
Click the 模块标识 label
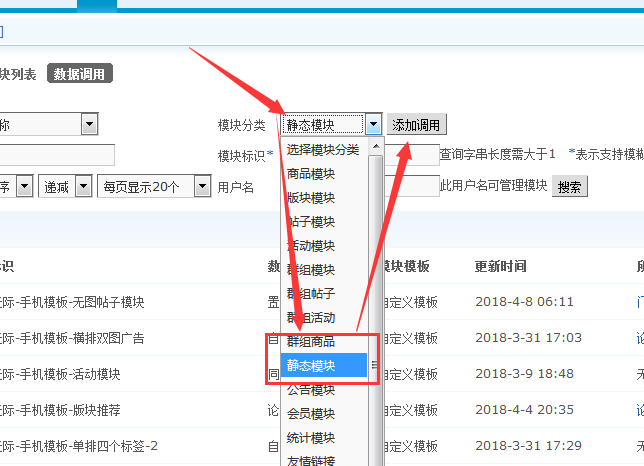coord(245,156)
